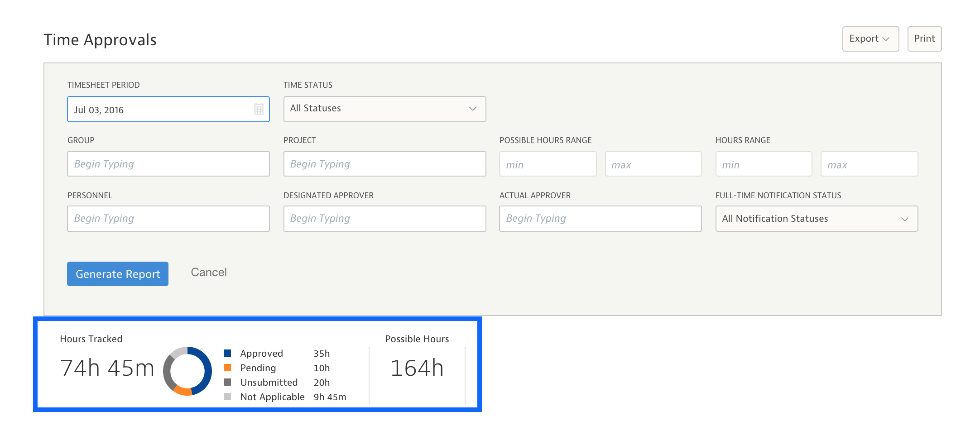Expand the Export dropdown menu
980x421 pixels.
(x=870, y=39)
